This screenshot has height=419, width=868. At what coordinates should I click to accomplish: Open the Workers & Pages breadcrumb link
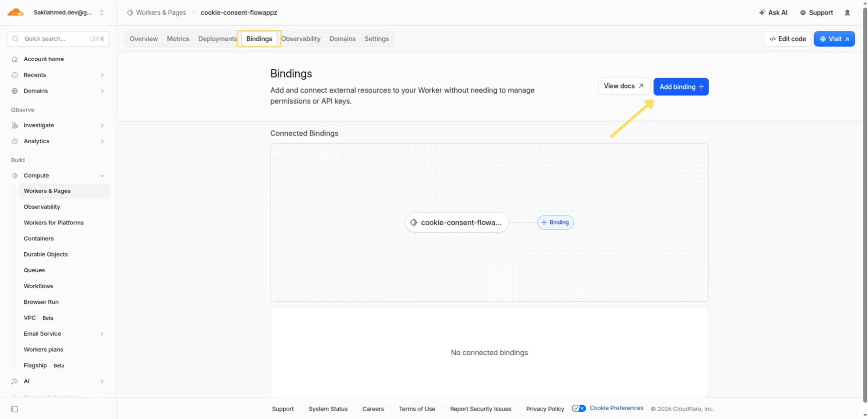[161, 13]
